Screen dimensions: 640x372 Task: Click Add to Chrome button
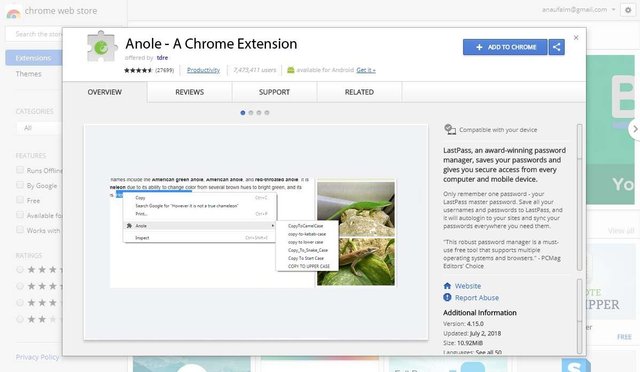coord(505,47)
